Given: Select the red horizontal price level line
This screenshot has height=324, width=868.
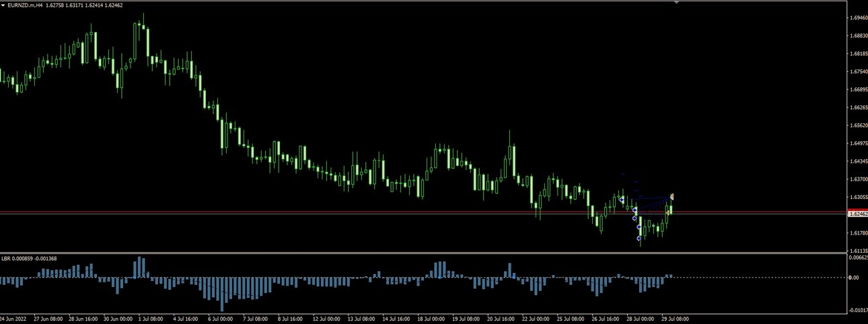Looking at the screenshot, I should tap(423, 212).
